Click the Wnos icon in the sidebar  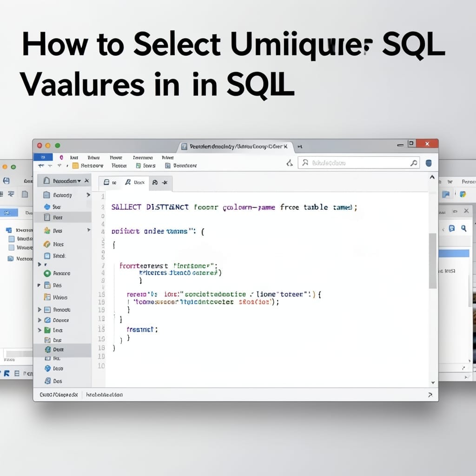click(x=47, y=297)
